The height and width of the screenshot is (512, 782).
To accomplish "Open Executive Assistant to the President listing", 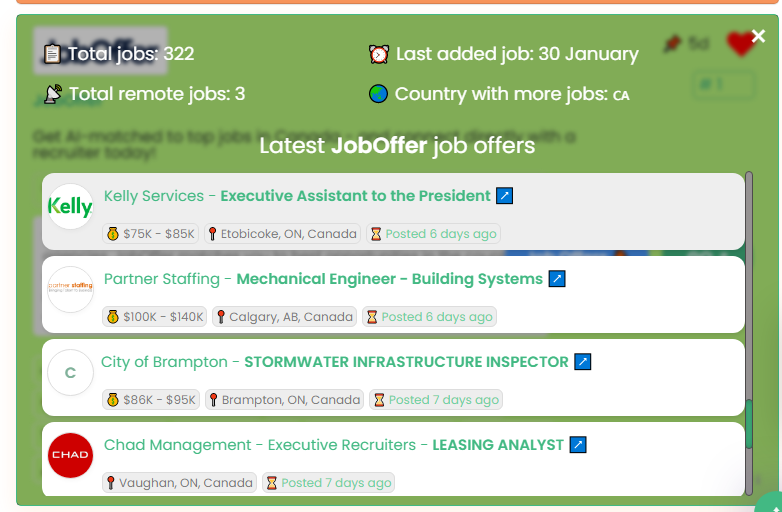I will point(355,196).
